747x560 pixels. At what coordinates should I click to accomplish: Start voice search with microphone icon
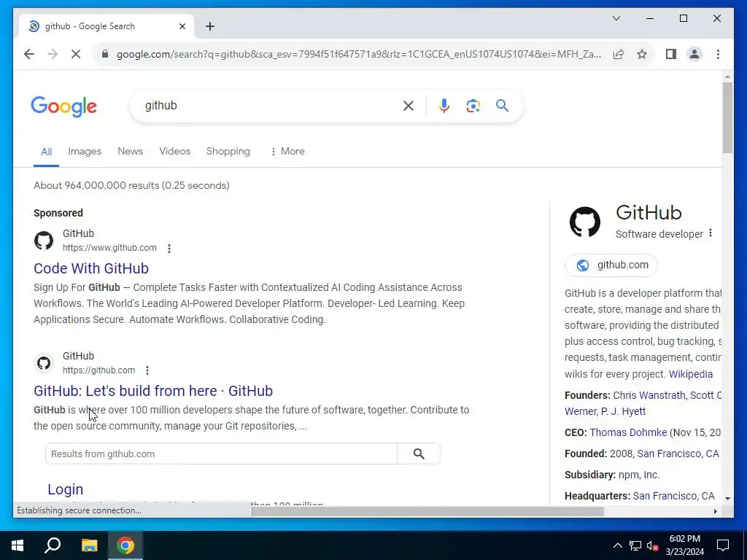(x=444, y=106)
